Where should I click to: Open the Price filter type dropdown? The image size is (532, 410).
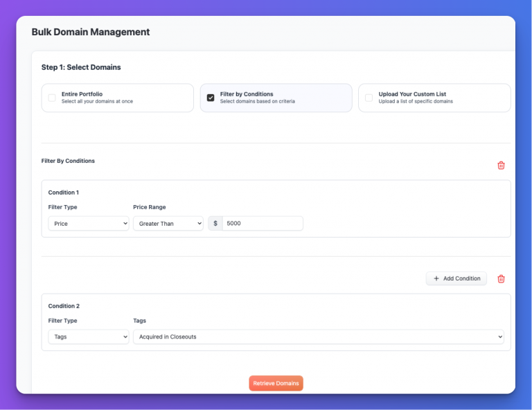point(89,224)
